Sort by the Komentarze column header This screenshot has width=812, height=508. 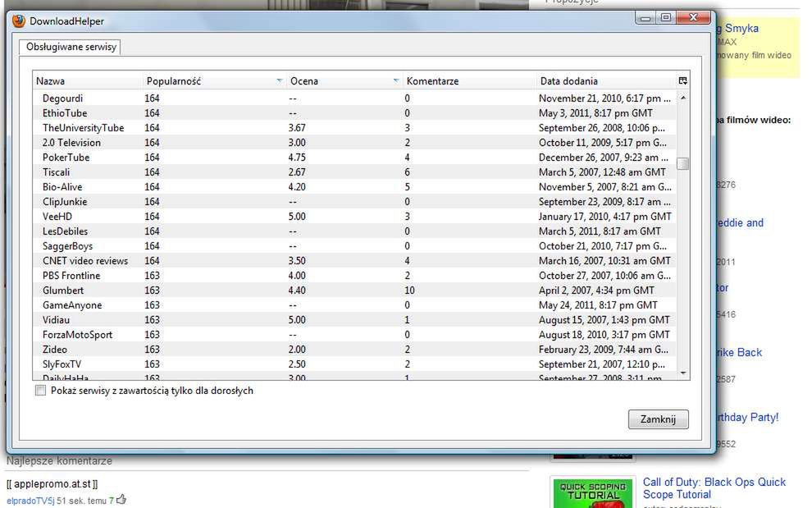click(469, 81)
